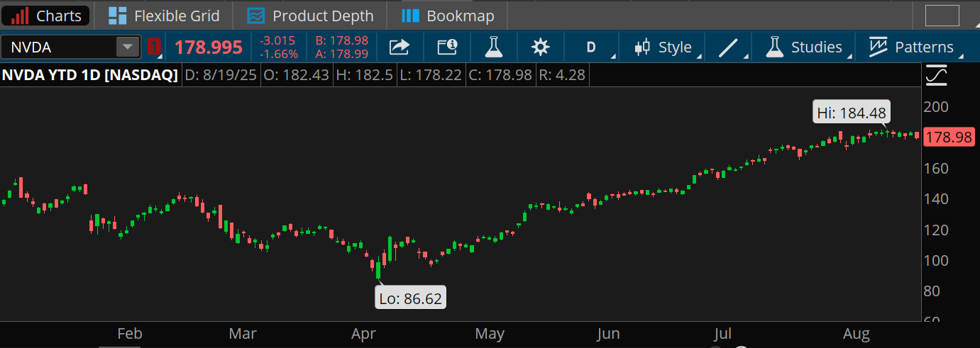Open chart settings gear icon
This screenshot has width=980, height=348.
541,47
